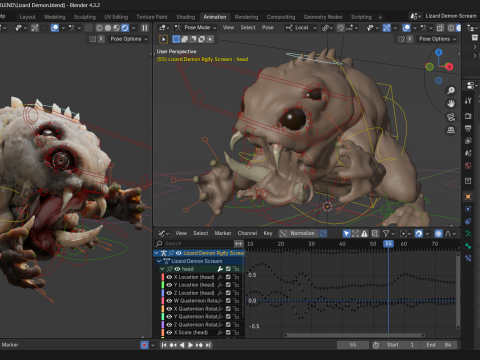480x360 pixels.
Task: Click the channel Search field
Action: 194,244
